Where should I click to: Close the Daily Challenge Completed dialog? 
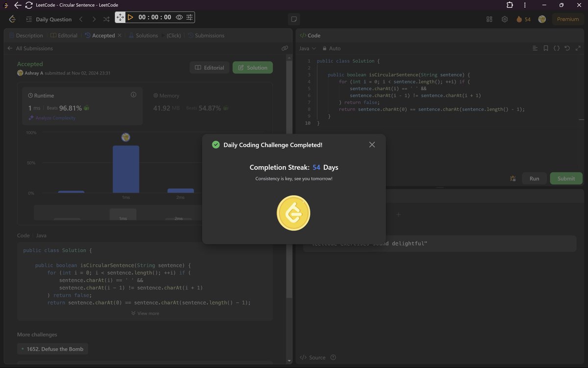click(x=372, y=144)
